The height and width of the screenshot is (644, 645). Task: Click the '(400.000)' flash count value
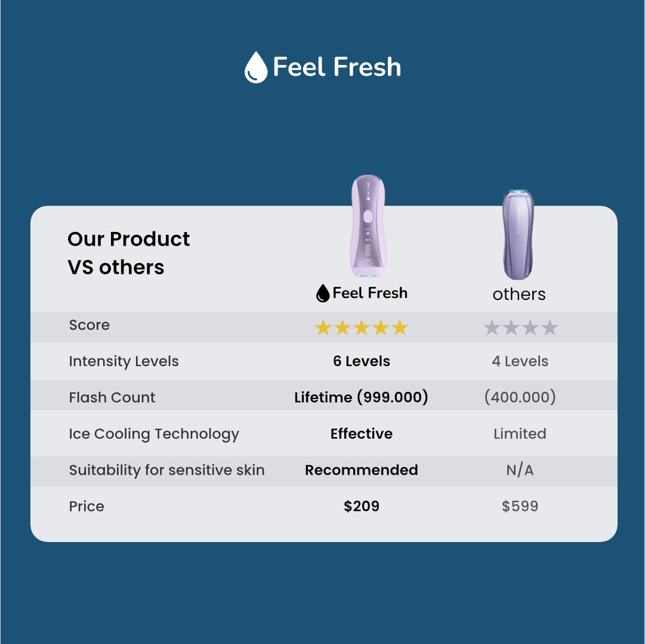[x=520, y=397]
